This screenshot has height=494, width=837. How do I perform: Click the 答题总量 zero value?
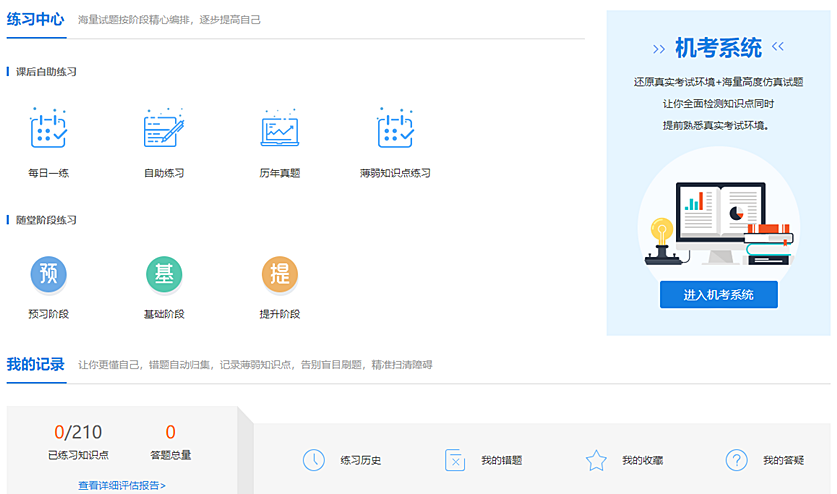[170, 432]
